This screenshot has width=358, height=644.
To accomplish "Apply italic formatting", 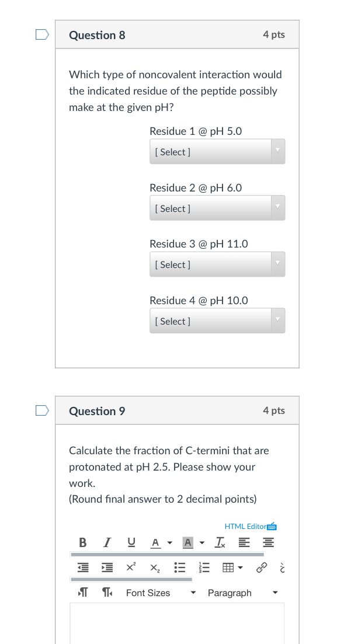I will [107, 542].
